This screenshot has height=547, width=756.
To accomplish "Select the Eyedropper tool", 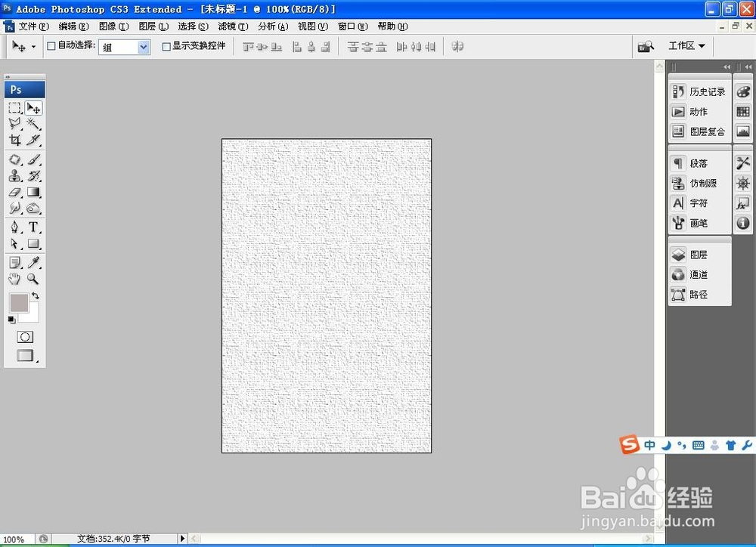I will point(33,263).
